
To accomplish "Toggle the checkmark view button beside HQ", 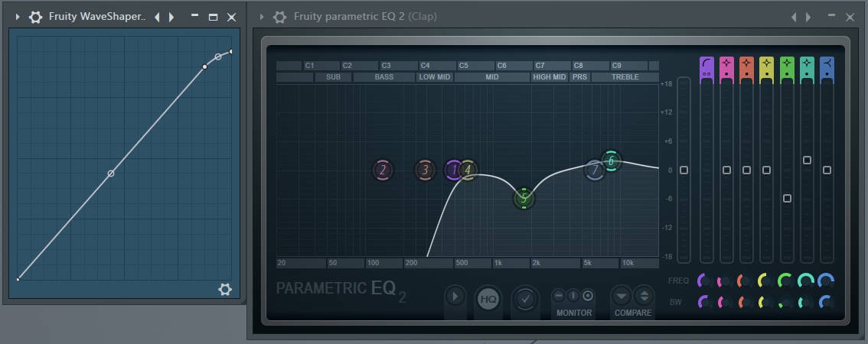I will [x=525, y=299].
